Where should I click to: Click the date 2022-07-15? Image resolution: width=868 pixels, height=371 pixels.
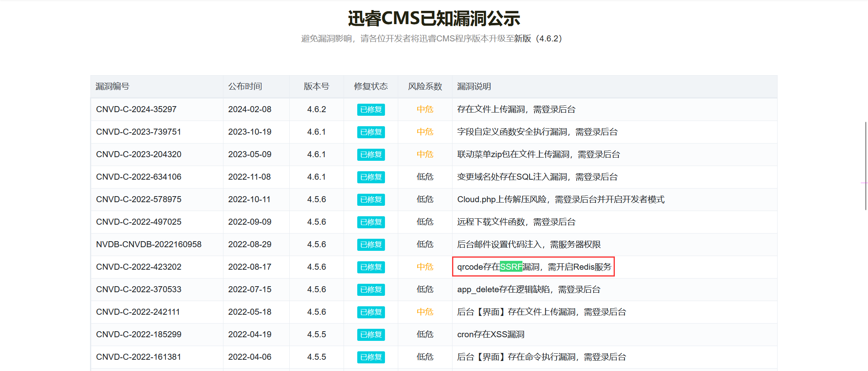point(250,289)
